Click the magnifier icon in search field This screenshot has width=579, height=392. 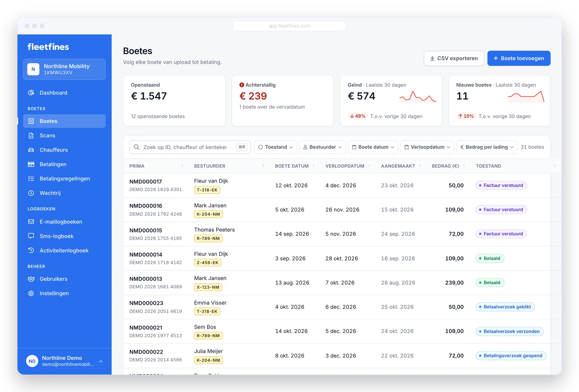137,147
